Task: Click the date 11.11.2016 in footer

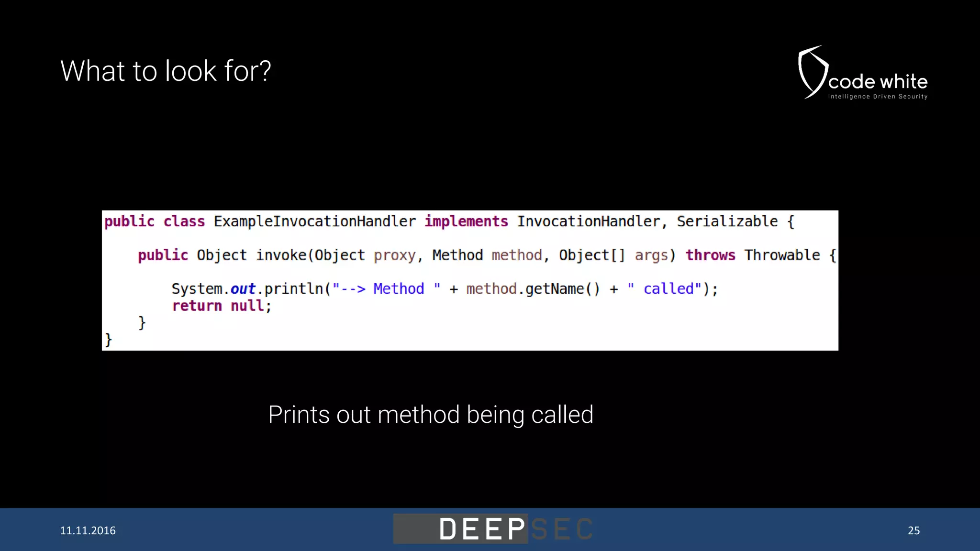Action: click(88, 530)
